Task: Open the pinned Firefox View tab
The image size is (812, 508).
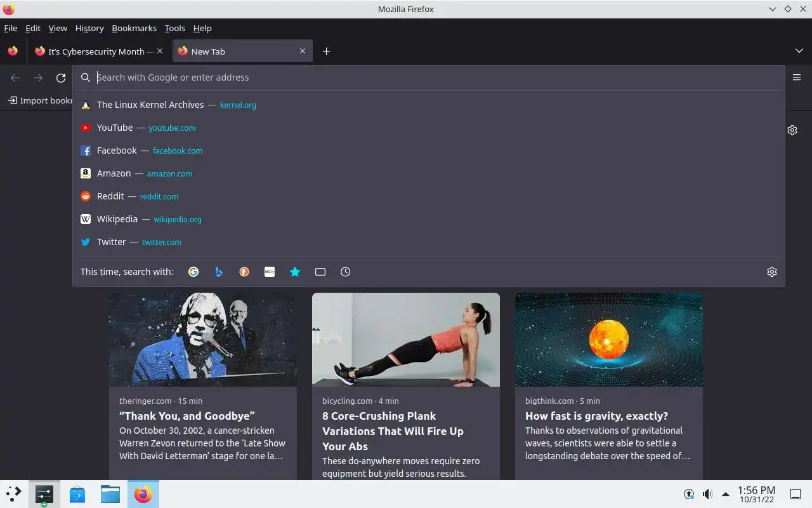Action: [13, 51]
